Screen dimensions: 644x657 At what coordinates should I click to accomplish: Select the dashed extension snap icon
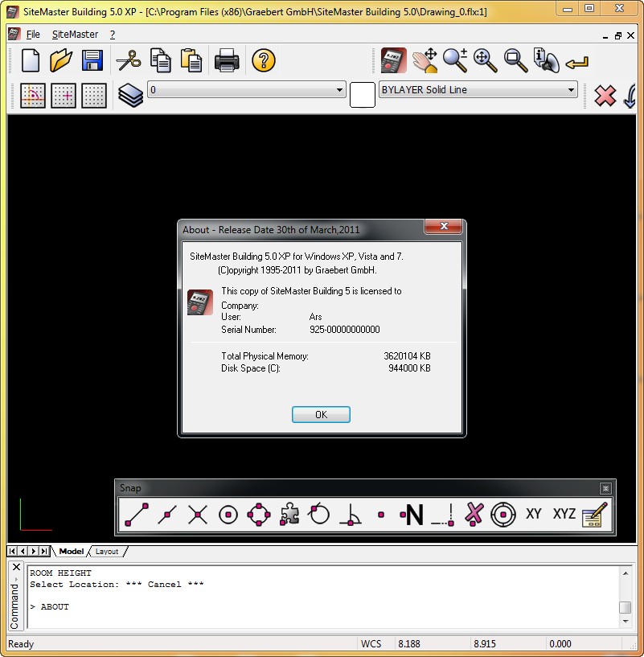click(442, 514)
